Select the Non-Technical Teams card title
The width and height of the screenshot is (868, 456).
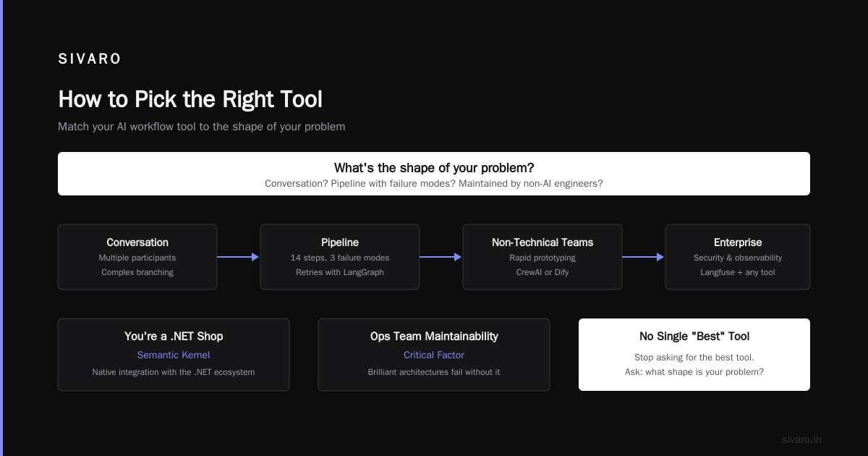click(542, 242)
